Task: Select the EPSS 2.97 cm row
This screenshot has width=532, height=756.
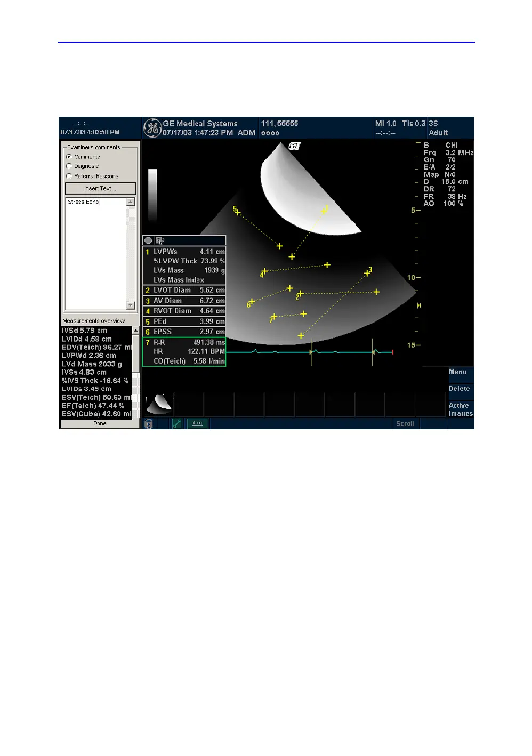Action: point(184,332)
